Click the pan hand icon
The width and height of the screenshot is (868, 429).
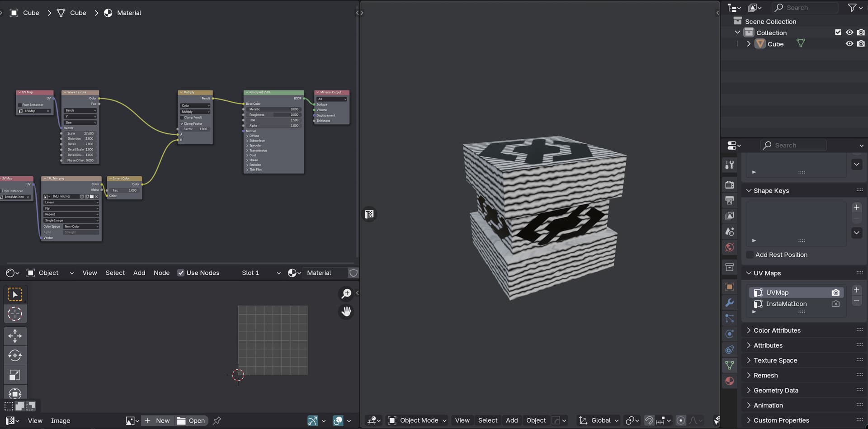346,311
